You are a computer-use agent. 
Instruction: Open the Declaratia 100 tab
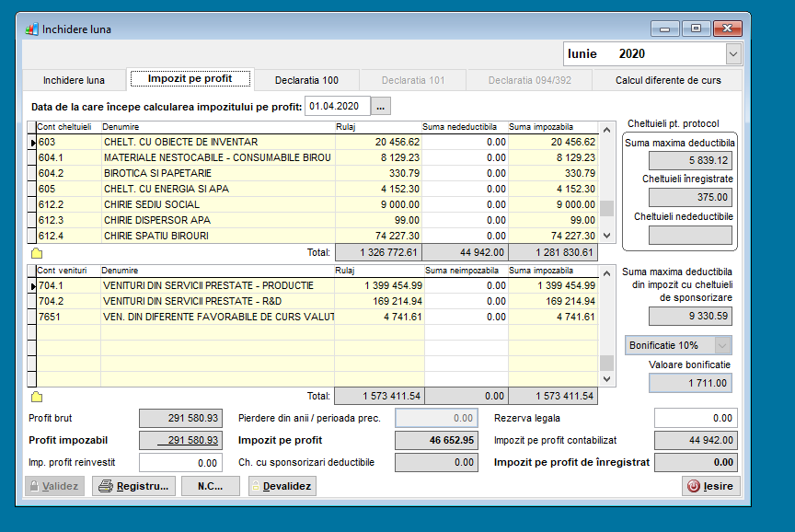coord(306,80)
